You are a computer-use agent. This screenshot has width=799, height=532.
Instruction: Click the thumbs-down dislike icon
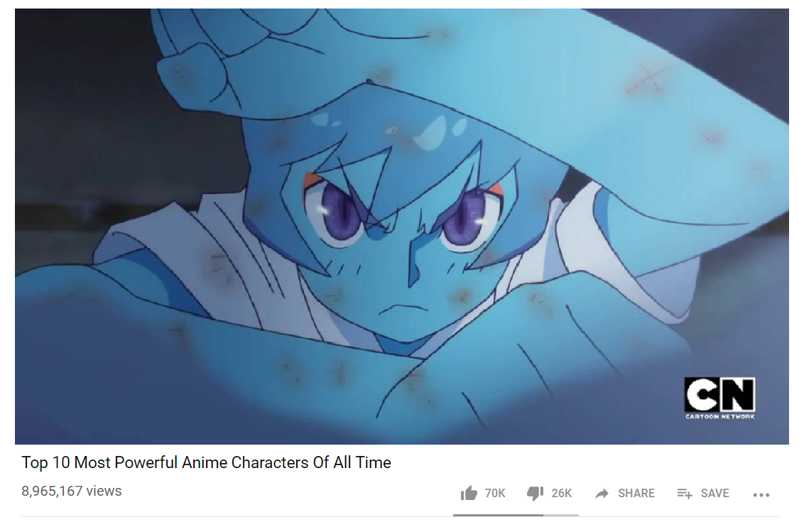535,493
